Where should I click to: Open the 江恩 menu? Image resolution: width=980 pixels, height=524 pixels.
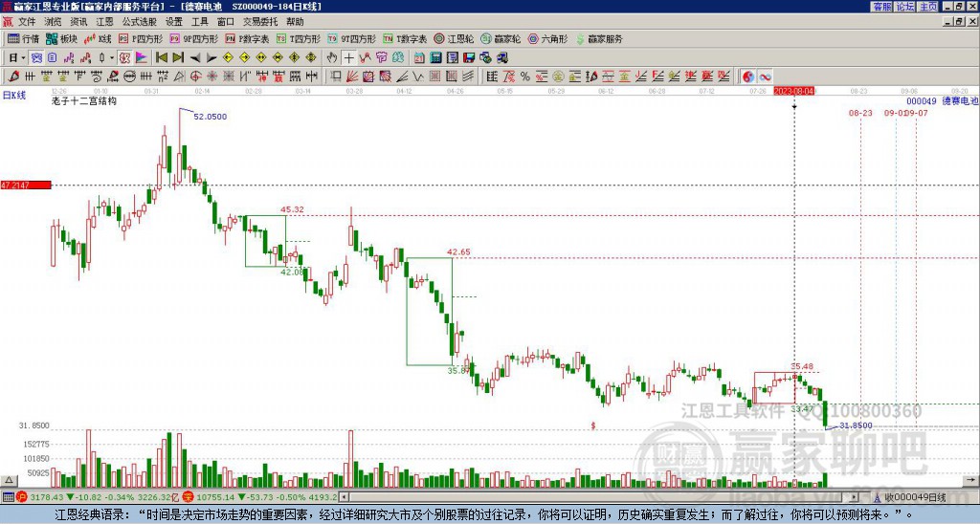click(104, 22)
